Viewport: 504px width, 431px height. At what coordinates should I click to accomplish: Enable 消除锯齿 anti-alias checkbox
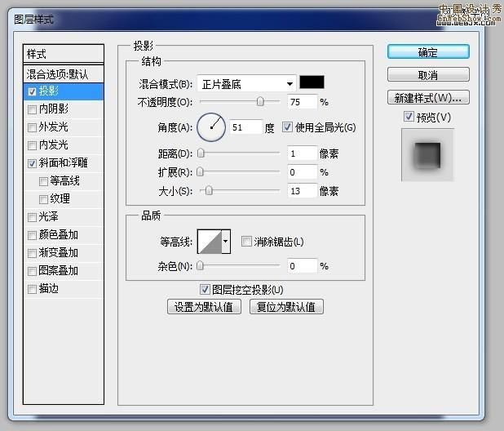[246, 242]
